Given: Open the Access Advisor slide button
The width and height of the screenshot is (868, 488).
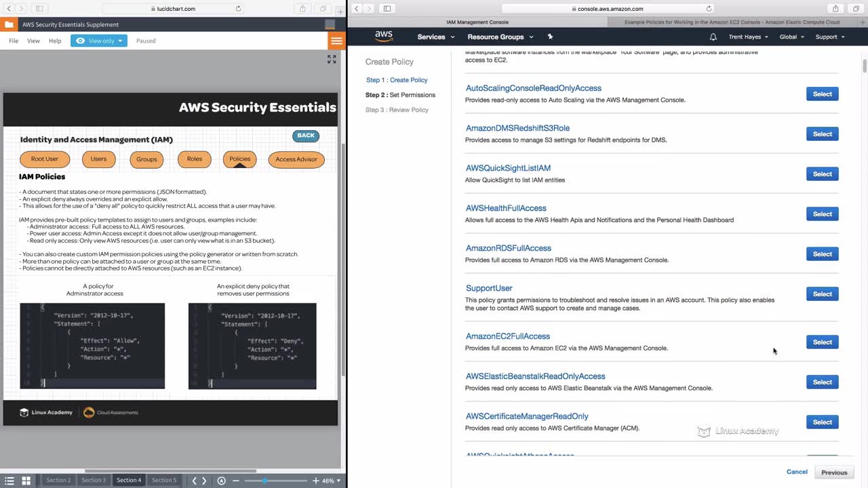Looking at the screenshot, I should pyautogui.click(x=296, y=159).
